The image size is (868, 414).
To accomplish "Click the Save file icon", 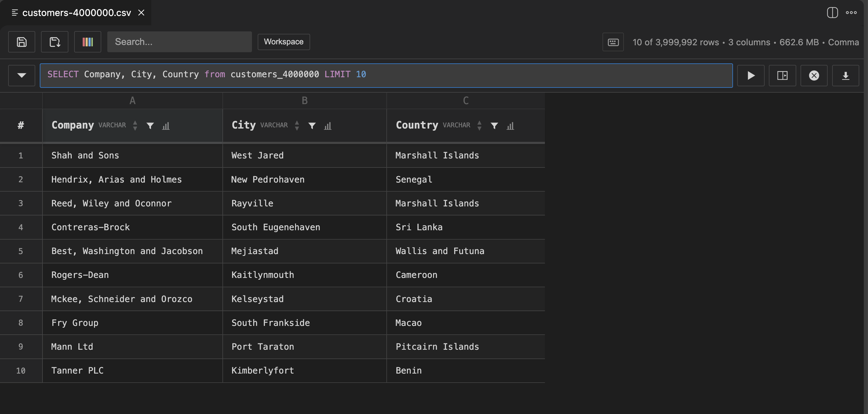I will coord(22,42).
